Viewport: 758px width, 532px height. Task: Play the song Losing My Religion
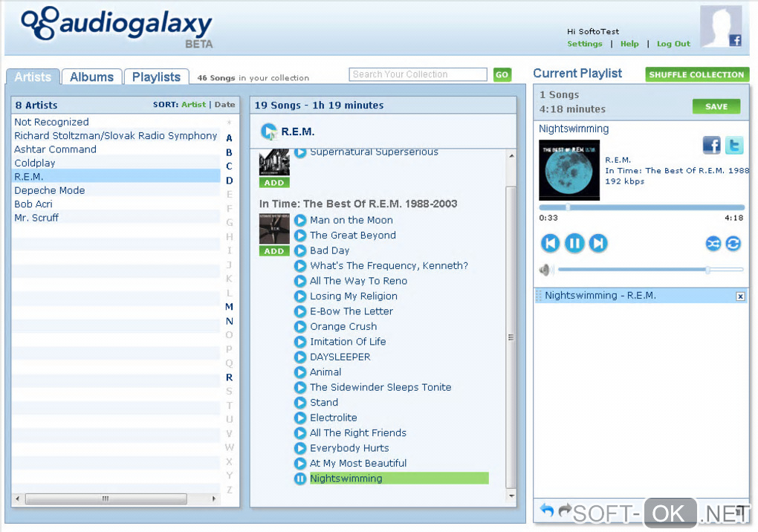tap(300, 296)
